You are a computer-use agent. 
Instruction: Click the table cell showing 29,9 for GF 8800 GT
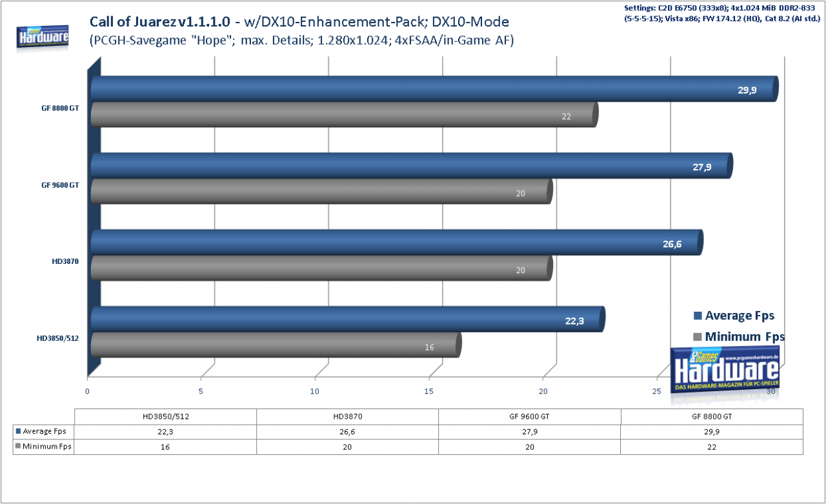point(712,431)
